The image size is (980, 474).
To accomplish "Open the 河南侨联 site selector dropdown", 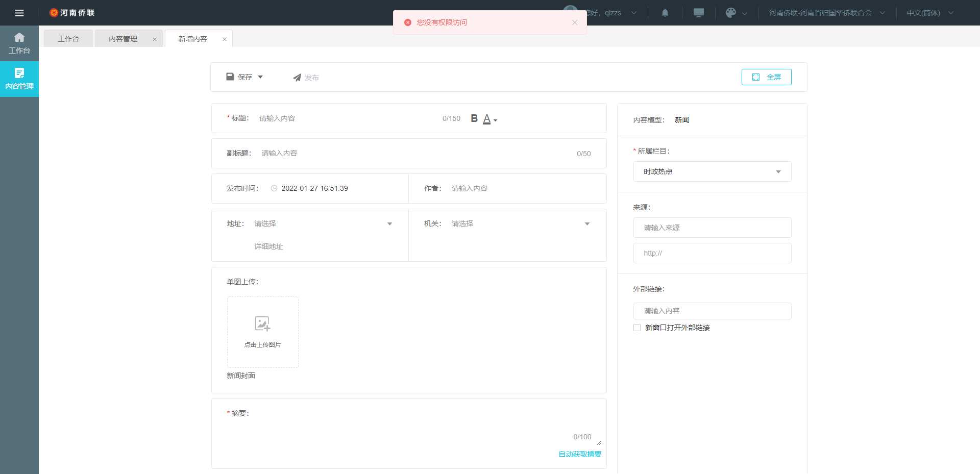I will [x=827, y=13].
